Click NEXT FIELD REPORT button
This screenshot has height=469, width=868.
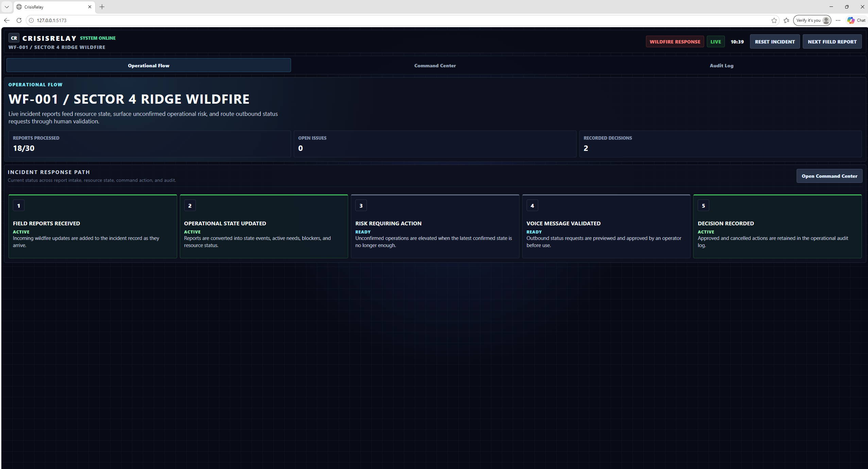click(832, 41)
